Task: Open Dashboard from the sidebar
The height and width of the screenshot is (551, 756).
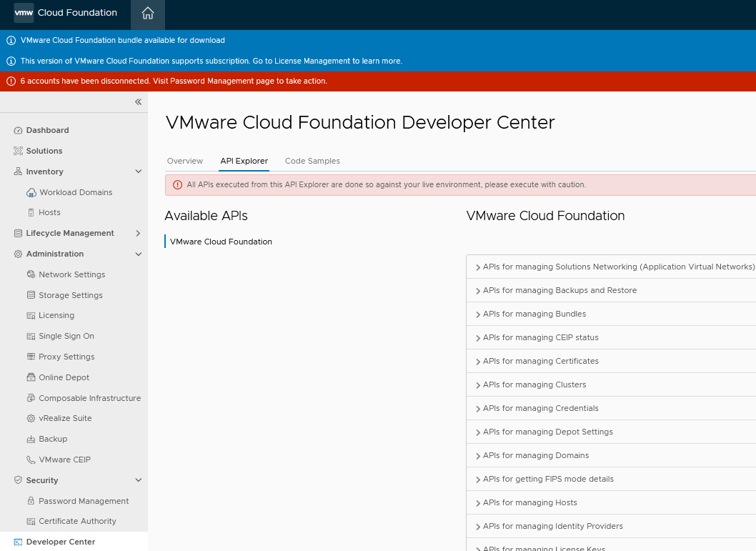Action: (x=47, y=130)
